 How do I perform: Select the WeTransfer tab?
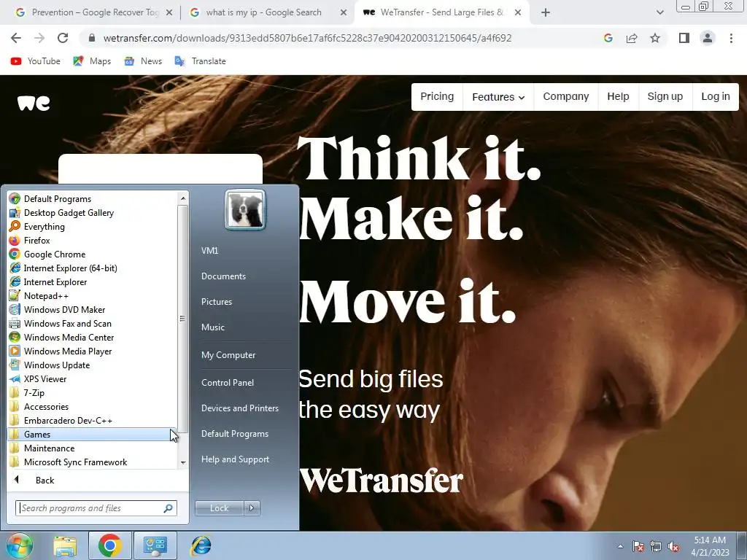441,12
